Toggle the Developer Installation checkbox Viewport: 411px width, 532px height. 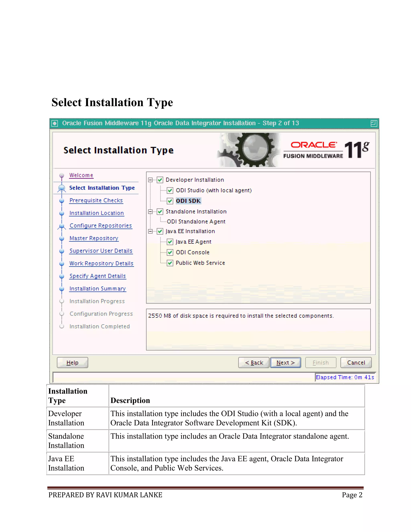[160, 180]
